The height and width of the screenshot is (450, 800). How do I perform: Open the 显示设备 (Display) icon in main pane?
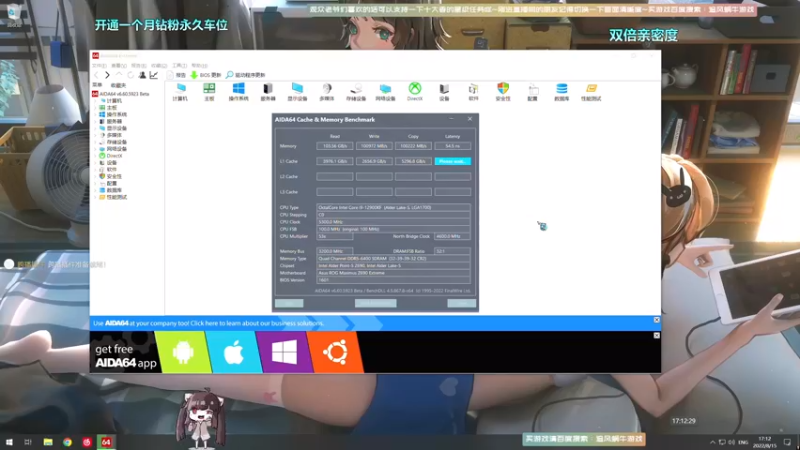[297, 92]
